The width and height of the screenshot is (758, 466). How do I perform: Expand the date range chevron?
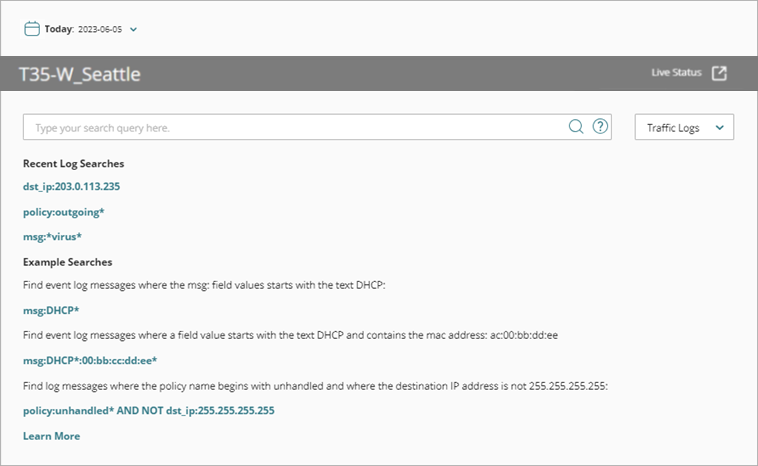pos(134,29)
